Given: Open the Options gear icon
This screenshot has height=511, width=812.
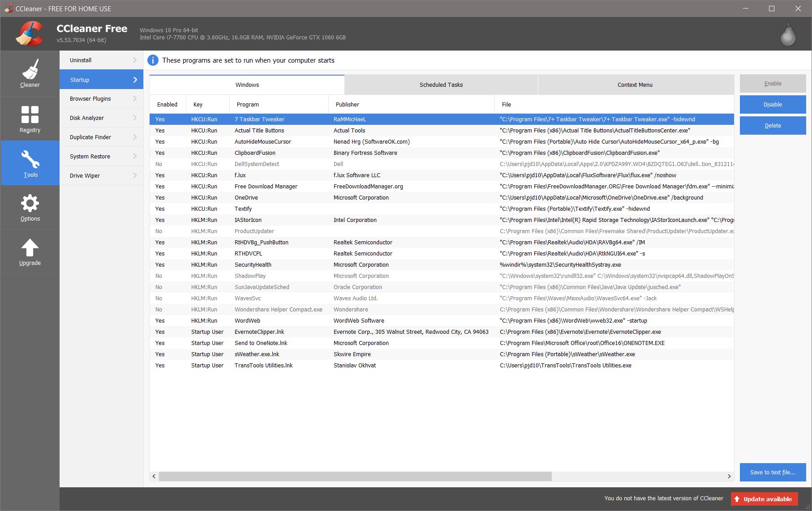Looking at the screenshot, I should [x=30, y=207].
